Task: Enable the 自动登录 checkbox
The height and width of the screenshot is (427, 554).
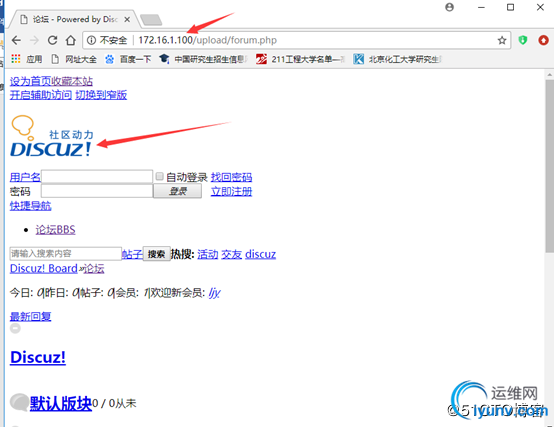Action: coord(160,176)
